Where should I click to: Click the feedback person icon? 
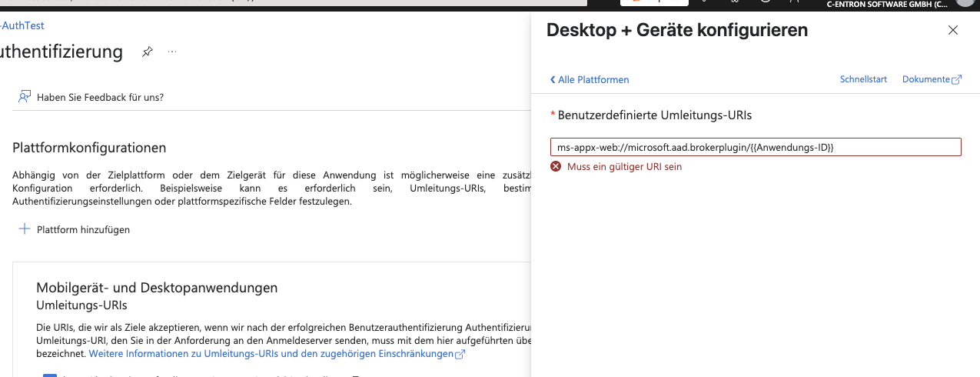click(x=25, y=97)
